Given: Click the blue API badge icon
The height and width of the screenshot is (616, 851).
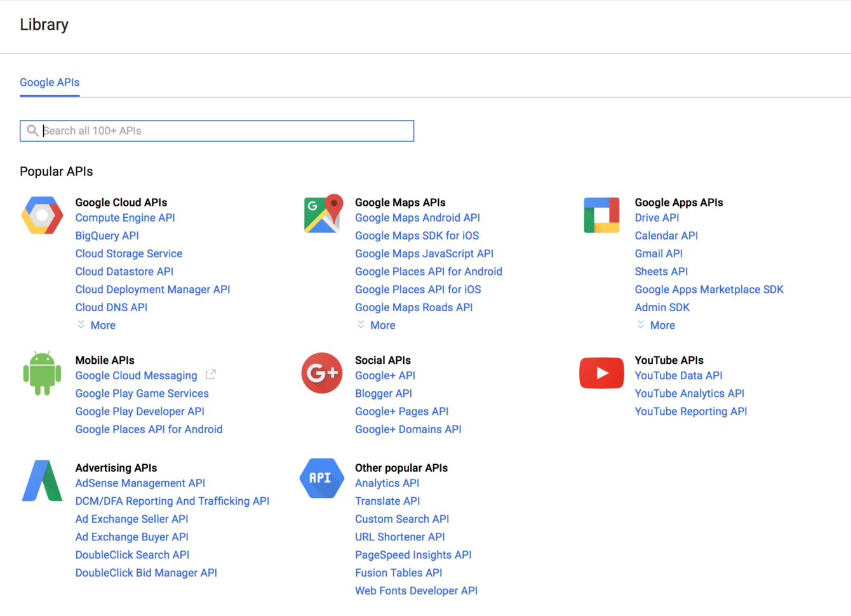Looking at the screenshot, I should [322, 478].
